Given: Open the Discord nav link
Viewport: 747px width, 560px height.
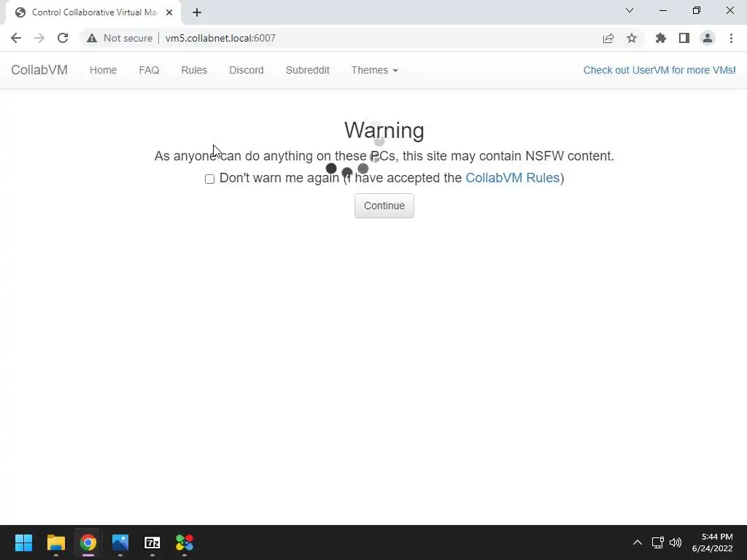Looking at the screenshot, I should 247,70.
